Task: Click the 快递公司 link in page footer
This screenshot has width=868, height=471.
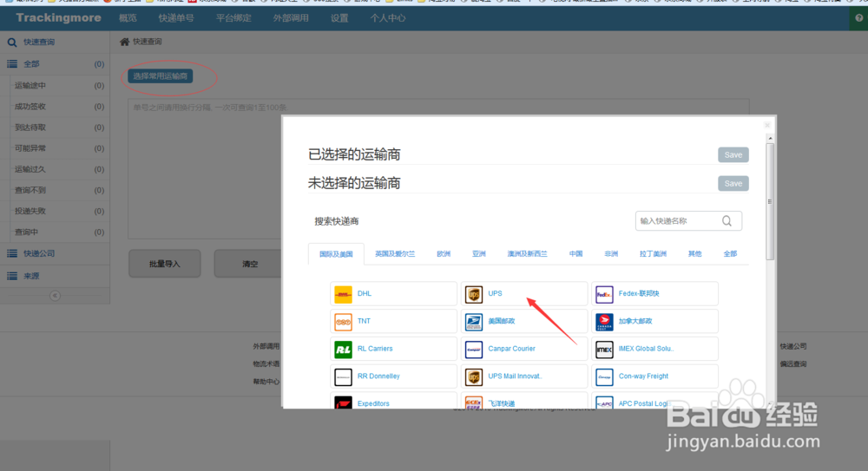Action: pos(793,346)
